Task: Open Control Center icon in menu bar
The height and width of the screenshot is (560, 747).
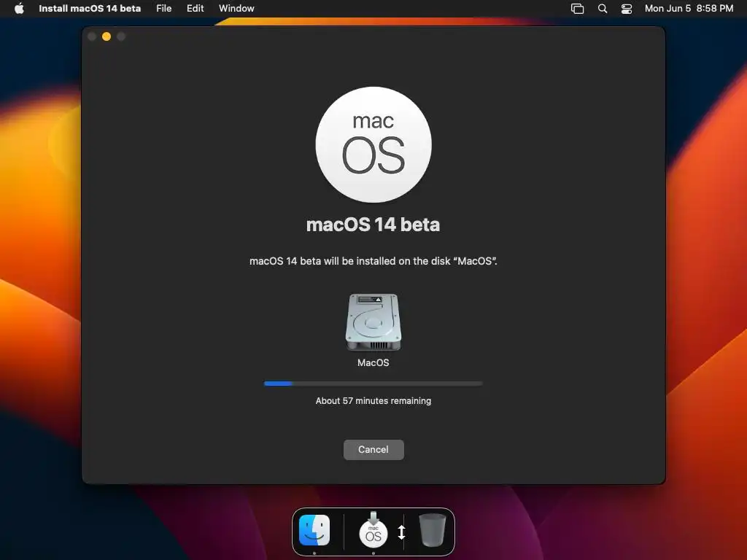Action: (x=627, y=9)
